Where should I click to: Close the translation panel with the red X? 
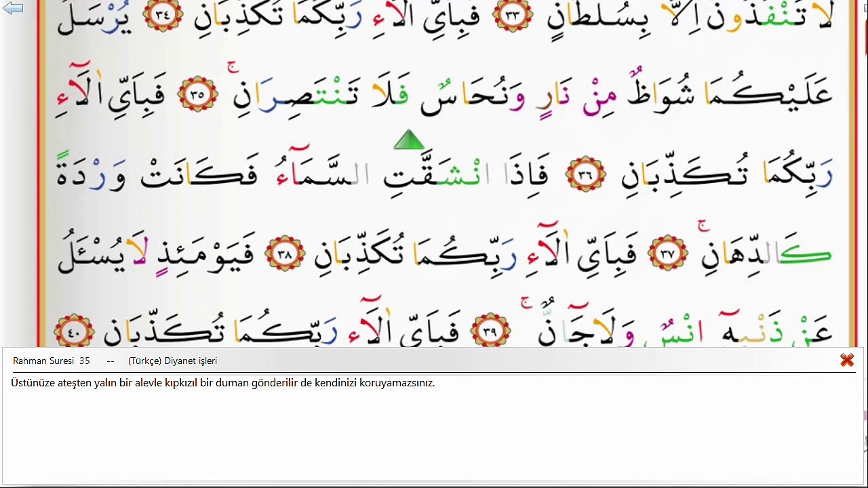coord(847,361)
